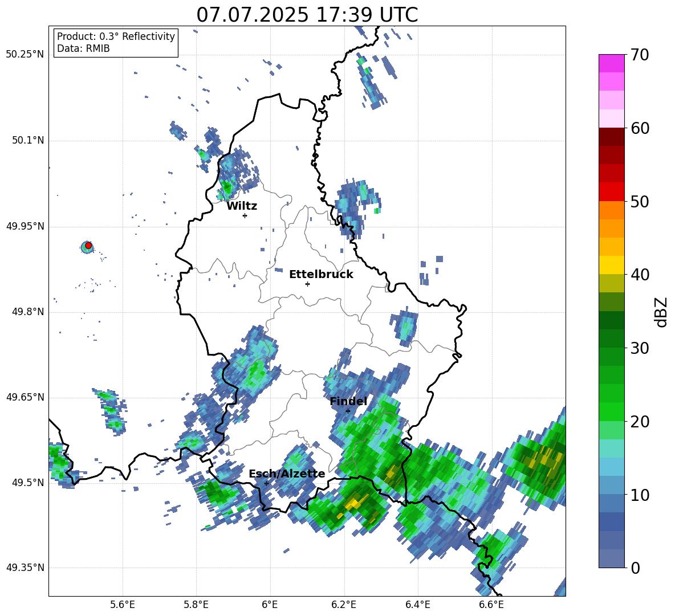Click the orange colorbar swatch below 50
The height and width of the screenshot is (616, 675).
pyautogui.click(x=611, y=210)
